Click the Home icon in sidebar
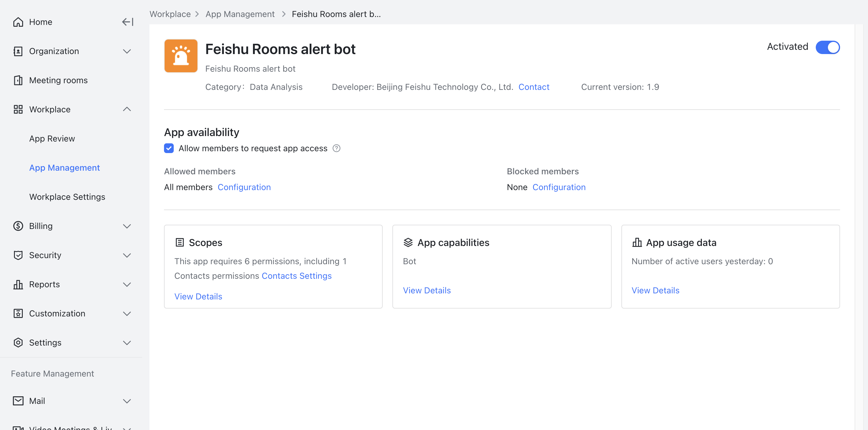 coord(18,22)
